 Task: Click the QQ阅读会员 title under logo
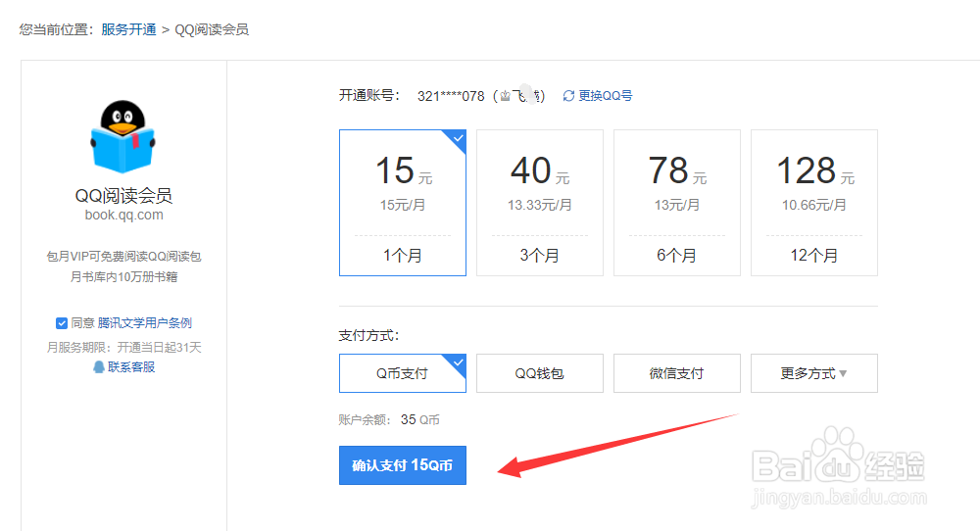pyautogui.click(x=123, y=196)
